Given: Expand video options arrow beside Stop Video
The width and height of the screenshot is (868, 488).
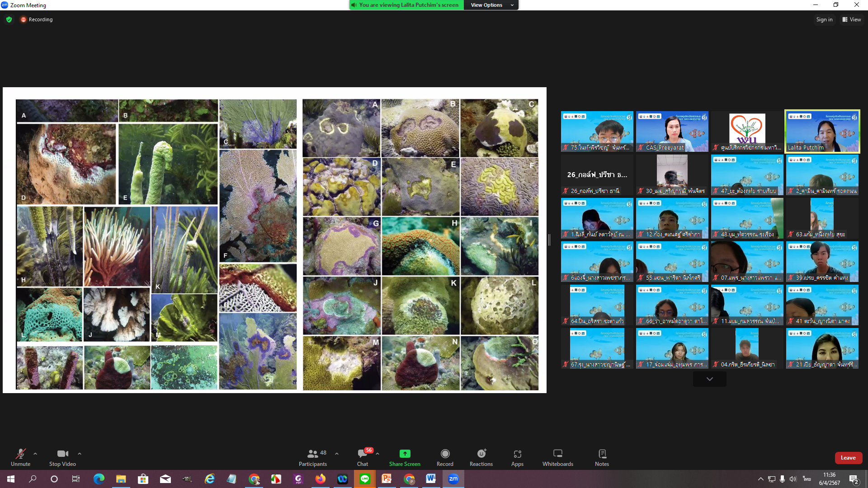Looking at the screenshot, I should [x=80, y=453].
